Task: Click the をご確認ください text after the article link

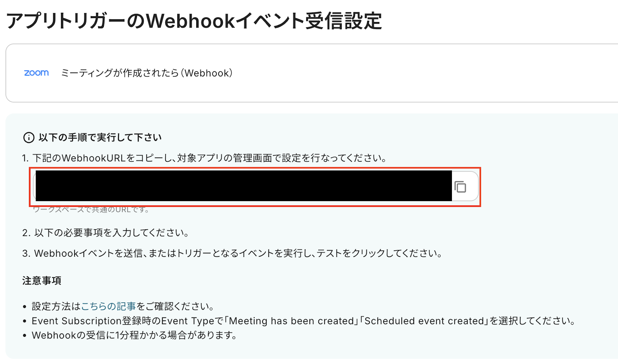Action: tap(175, 306)
